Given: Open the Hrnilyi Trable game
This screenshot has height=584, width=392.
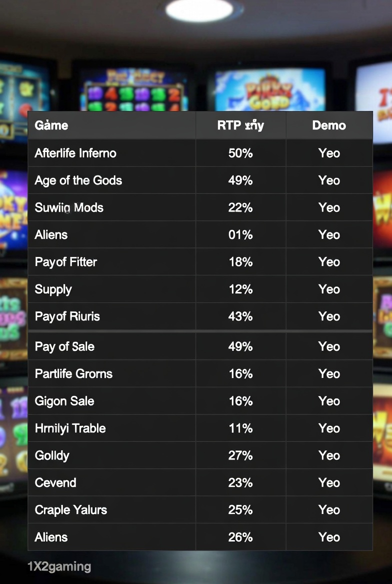Looking at the screenshot, I should 70,428.
